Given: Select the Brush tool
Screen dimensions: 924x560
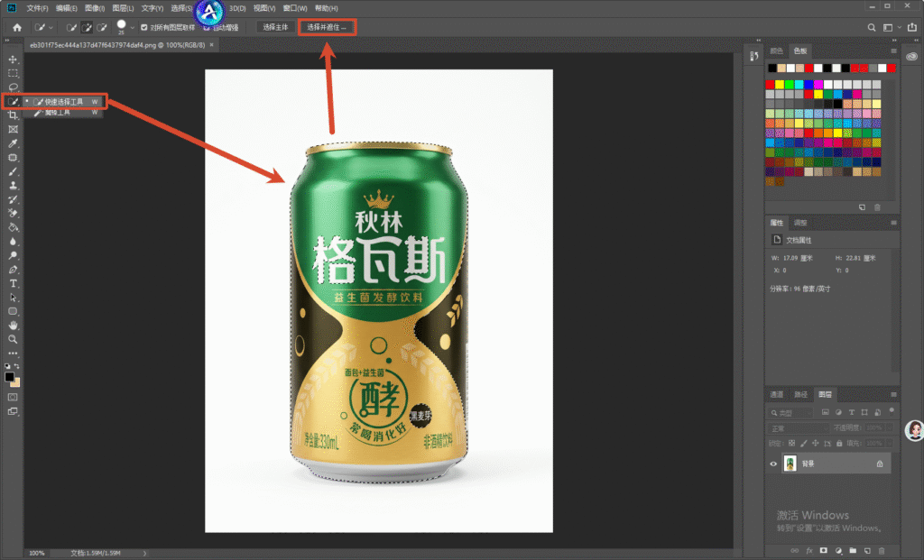Looking at the screenshot, I should pos(13,172).
